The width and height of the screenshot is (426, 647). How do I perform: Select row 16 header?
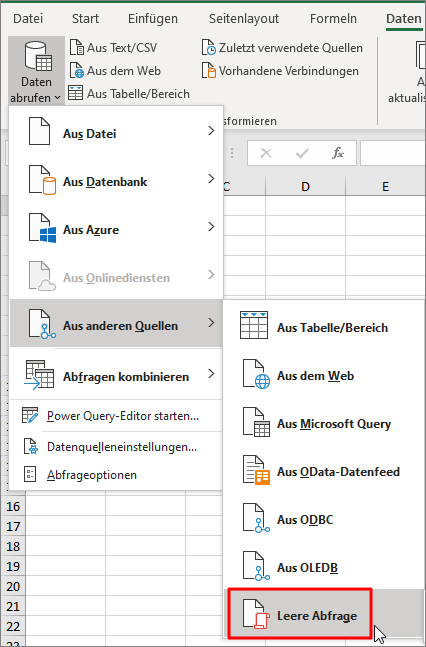pyautogui.click(x=13, y=506)
